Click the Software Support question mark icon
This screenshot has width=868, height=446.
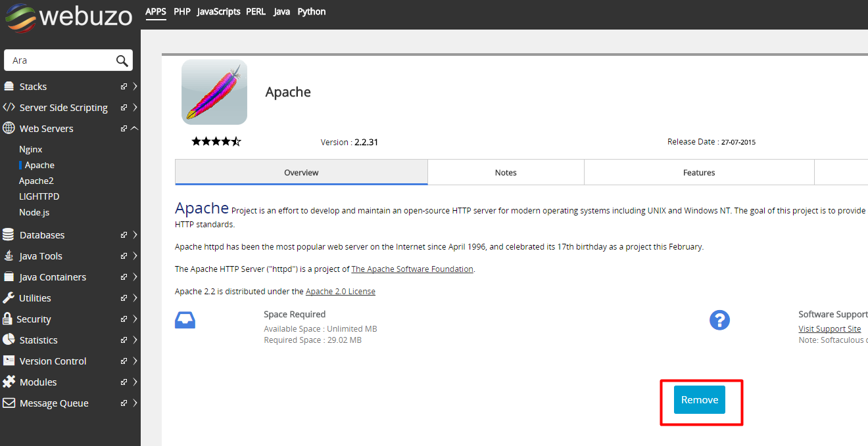point(720,320)
